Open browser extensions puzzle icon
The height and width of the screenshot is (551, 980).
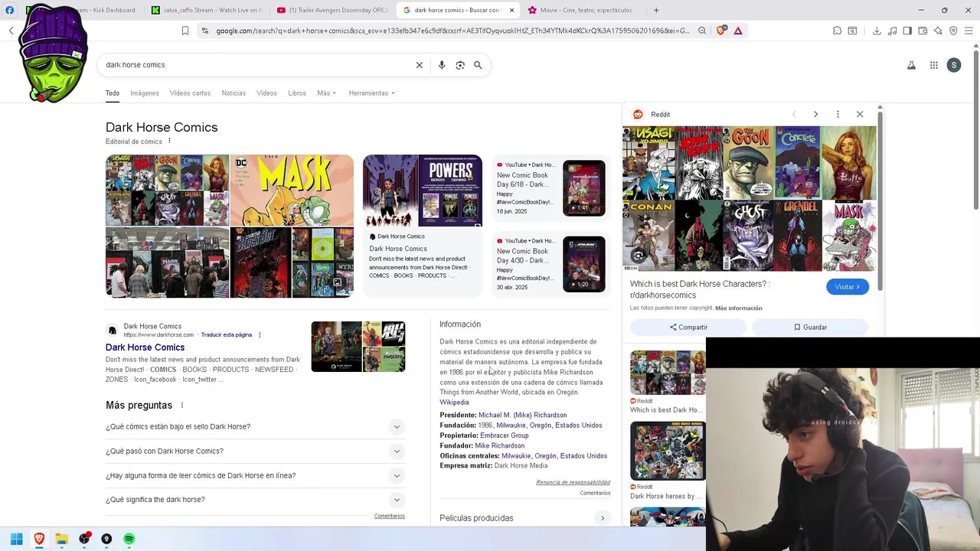click(837, 31)
